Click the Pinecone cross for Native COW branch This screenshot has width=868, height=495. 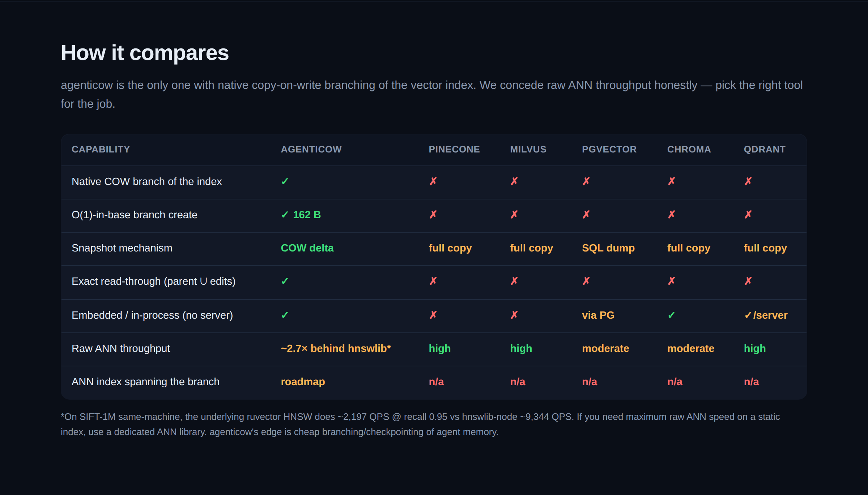pyautogui.click(x=433, y=181)
